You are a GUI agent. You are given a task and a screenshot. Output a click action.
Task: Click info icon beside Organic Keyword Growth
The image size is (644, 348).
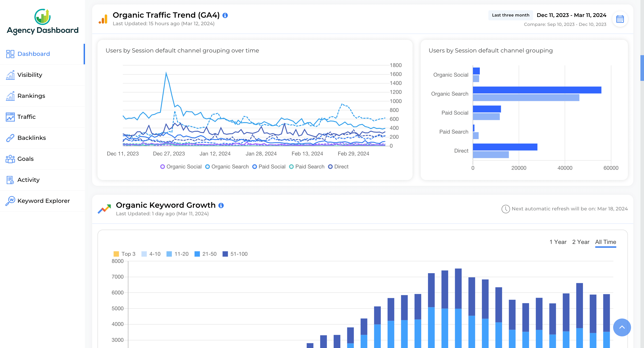click(x=221, y=205)
